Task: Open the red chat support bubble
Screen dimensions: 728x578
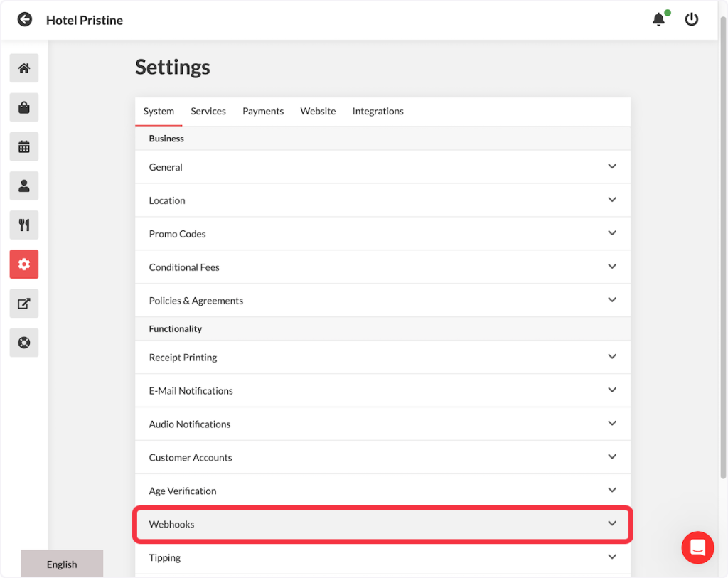Action: pos(697,547)
